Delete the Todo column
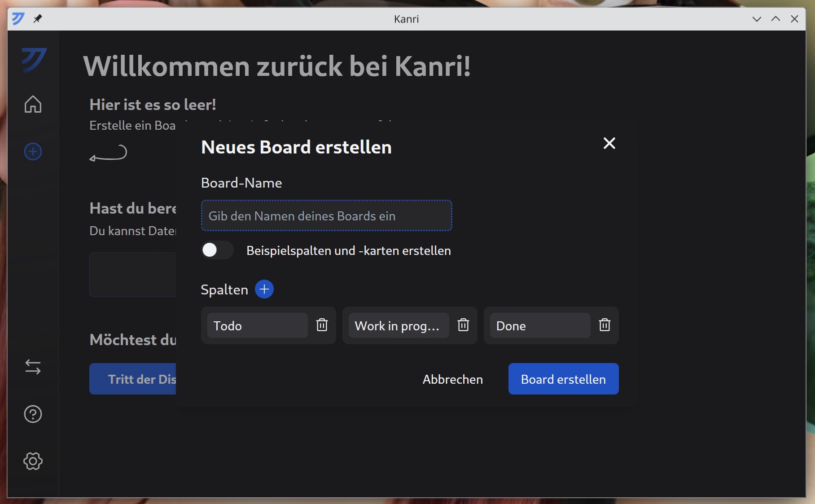Viewport: 815px width, 504px height. tap(322, 325)
